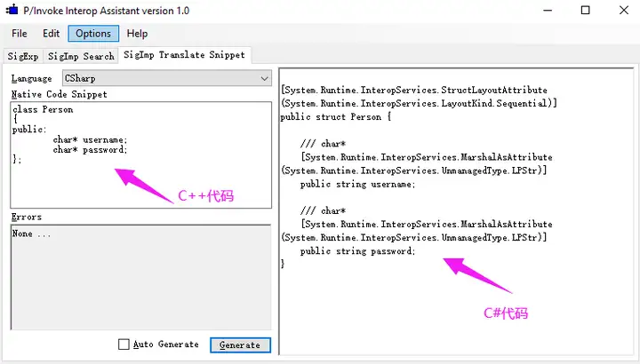The image size is (640, 364).
Task: Switch to the SigExp tab
Action: tap(23, 56)
